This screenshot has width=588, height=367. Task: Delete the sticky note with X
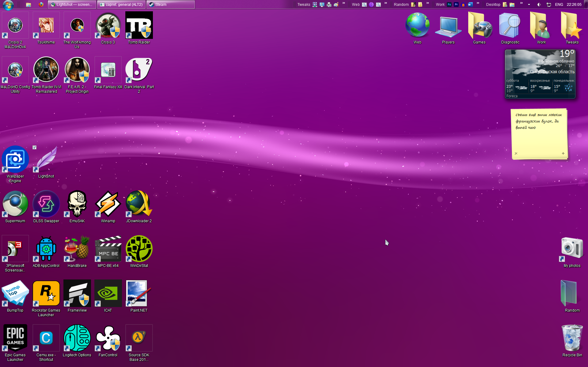click(516, 154)
